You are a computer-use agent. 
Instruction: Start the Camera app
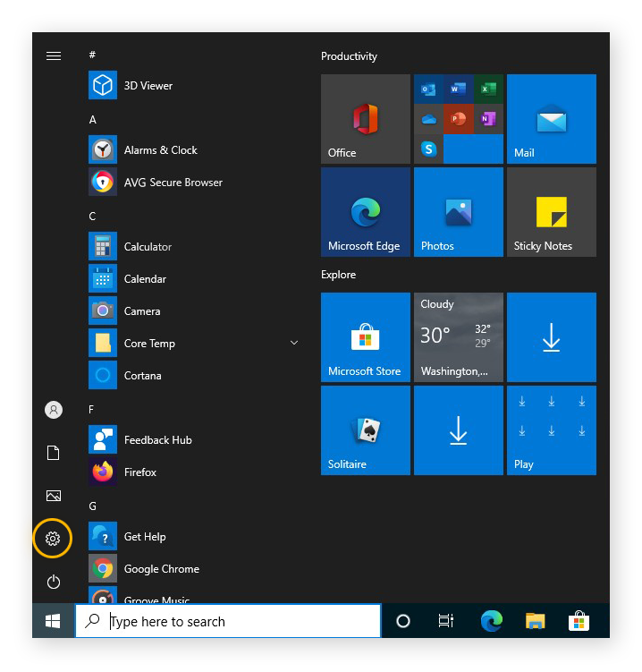pos(193,310)
